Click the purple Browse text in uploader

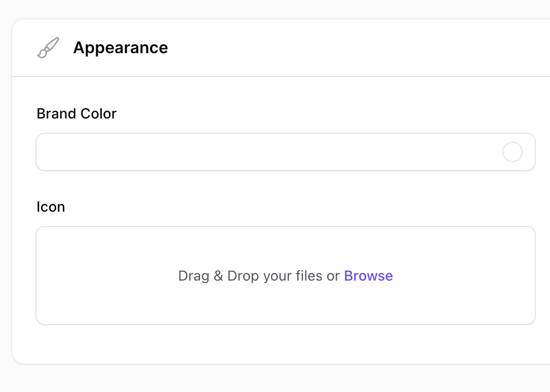[368, 276]
